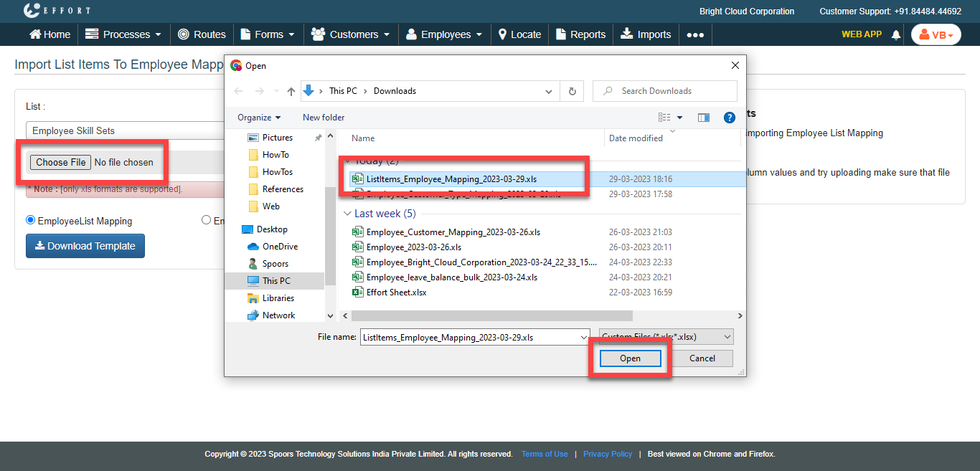Open the more options dots menu

click(694, 34)
